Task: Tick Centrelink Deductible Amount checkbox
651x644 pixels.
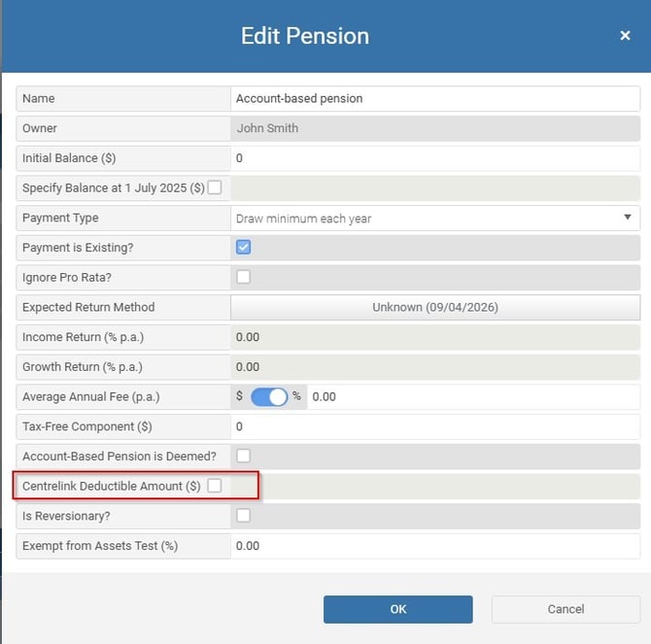Action: 214,486
